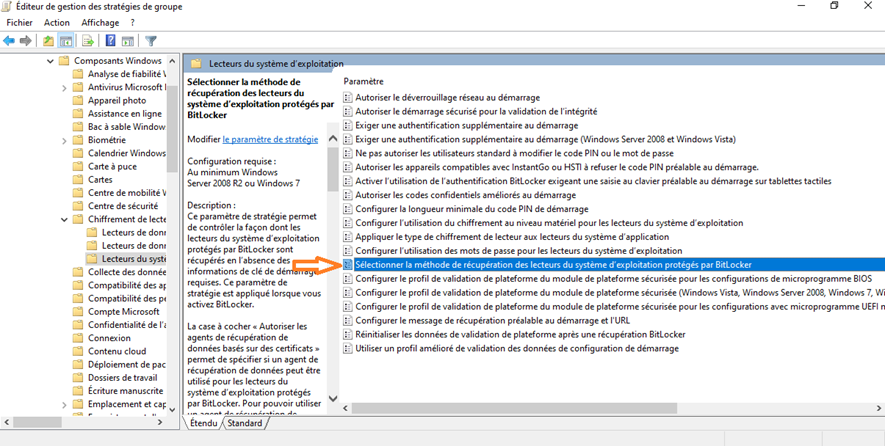Screen dimensions: 885x446
Task: Toggle the action pane show/hide icon
Action: tap(128, 41)
